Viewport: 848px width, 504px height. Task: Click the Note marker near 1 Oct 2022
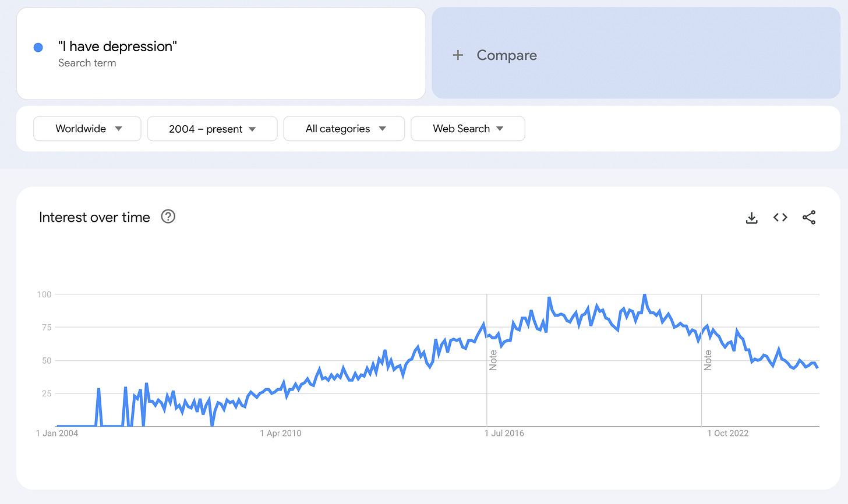pos(708,360)
